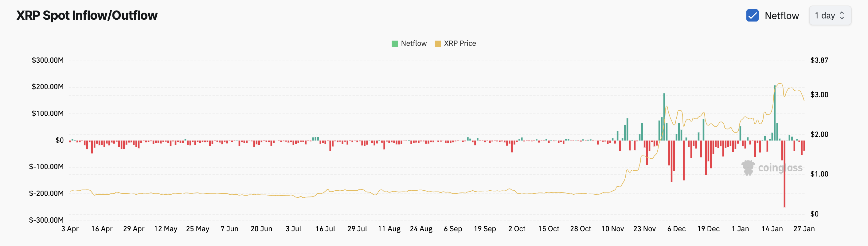
Task: Click the XRP Spot Inflow/Outflow title
Action: click(87, 15)
